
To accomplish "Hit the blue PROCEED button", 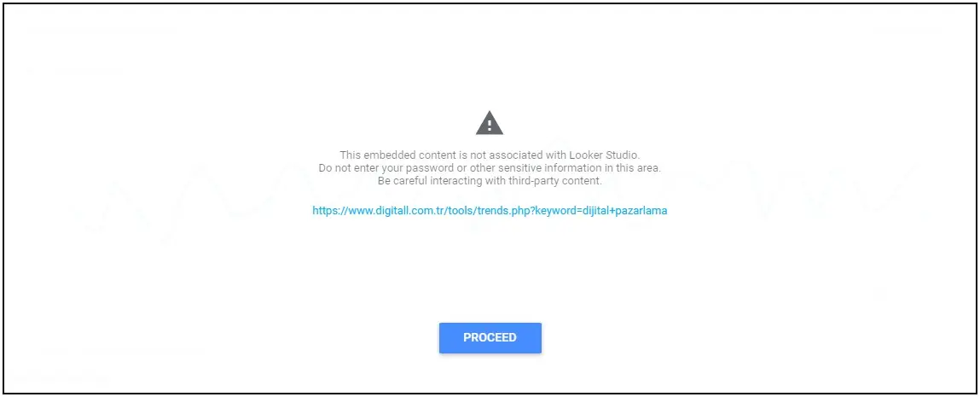I will (x=490, y=337).
